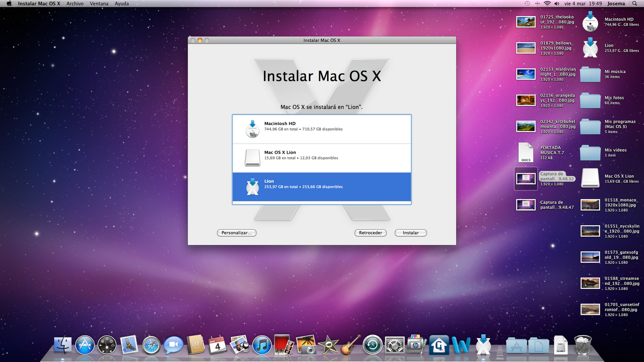The height and width of the screenshot is (362, 644).
Task: Click the Josema user menu
Action: coord(616,4)
